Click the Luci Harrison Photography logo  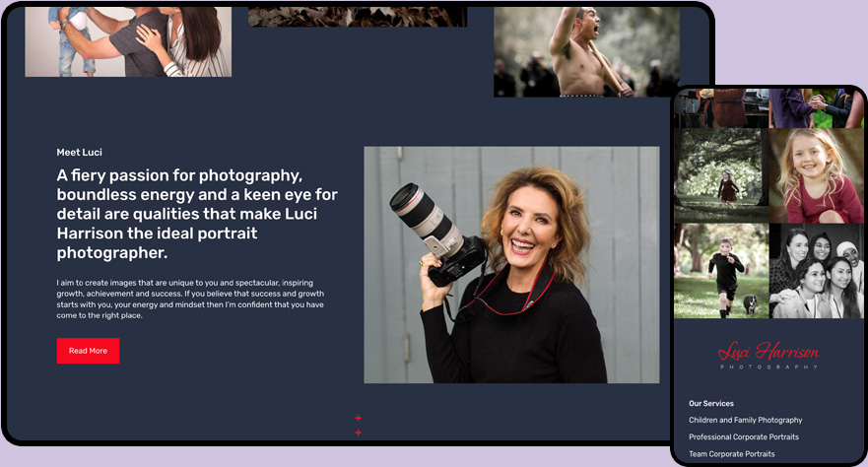coord(768,356)
